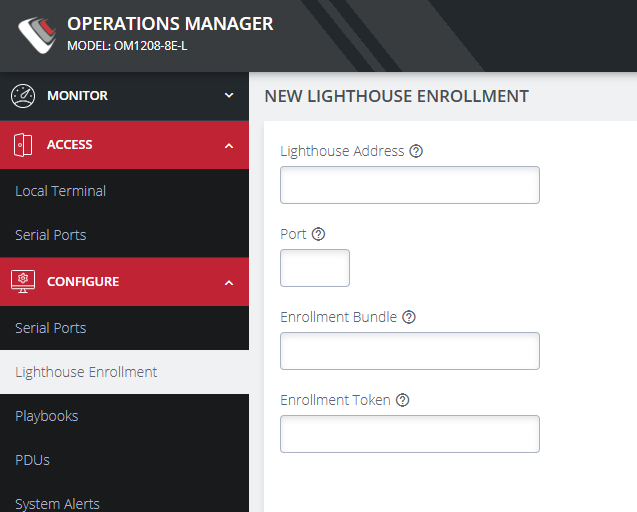Click the Lighthouse Address label

[342, 151]
